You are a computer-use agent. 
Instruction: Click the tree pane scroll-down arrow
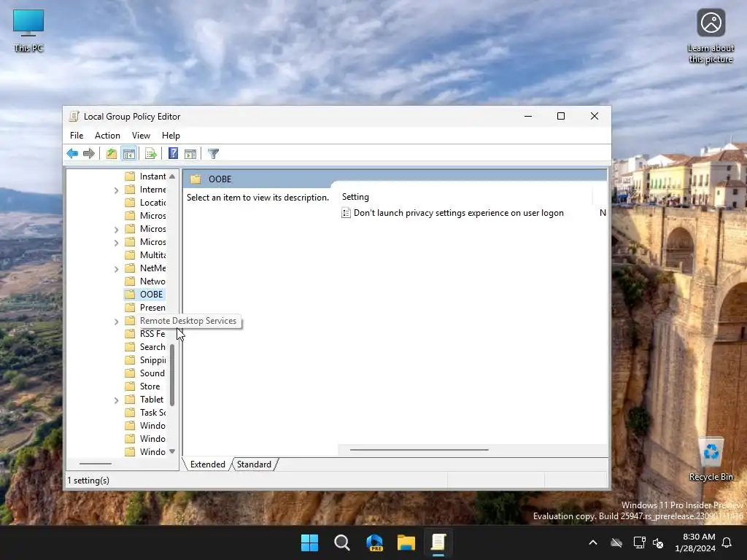tap(172, 451)
